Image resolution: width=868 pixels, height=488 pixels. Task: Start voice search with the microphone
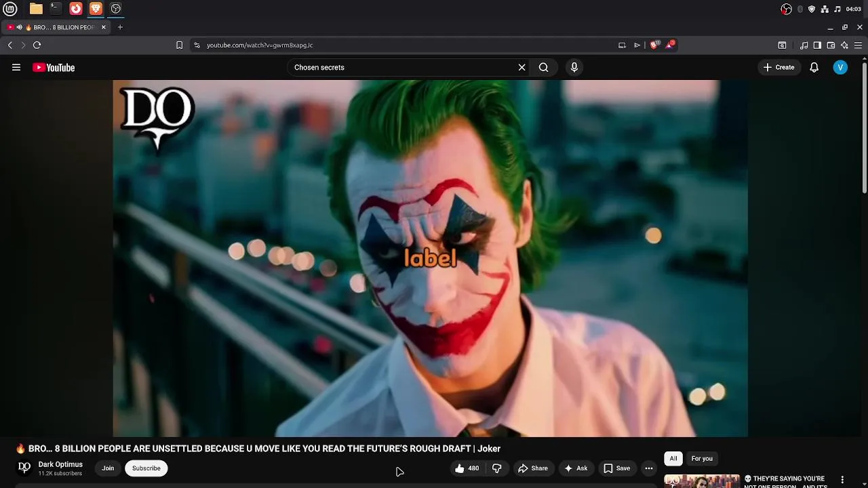pyautogui.click(x=574, y=67)
